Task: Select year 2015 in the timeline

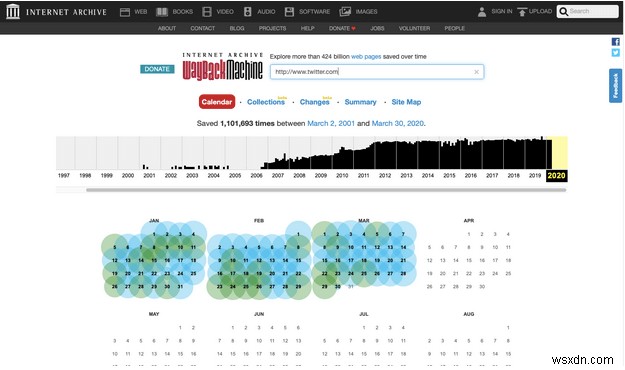Action: click(449, 175)
